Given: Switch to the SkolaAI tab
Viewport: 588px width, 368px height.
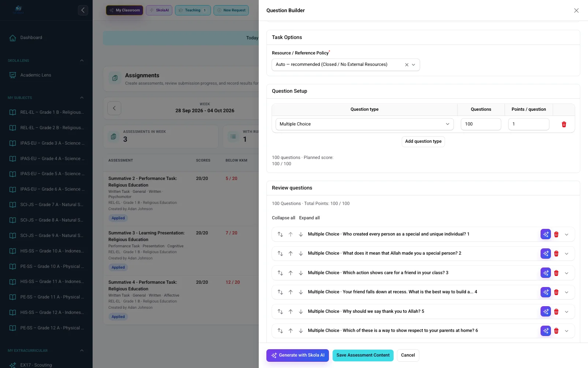Looking at the screenshot, I should click(x=159, y=10).
